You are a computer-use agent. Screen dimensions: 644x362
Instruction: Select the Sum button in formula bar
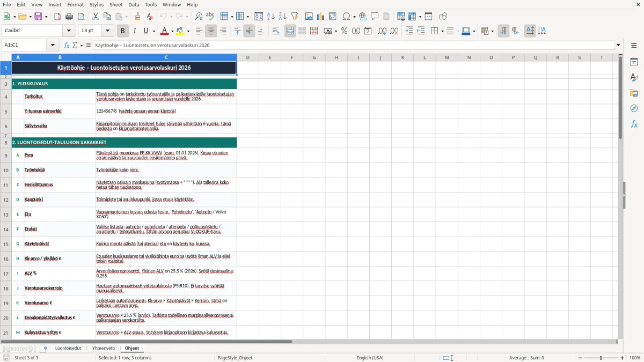tap(75, 45)
